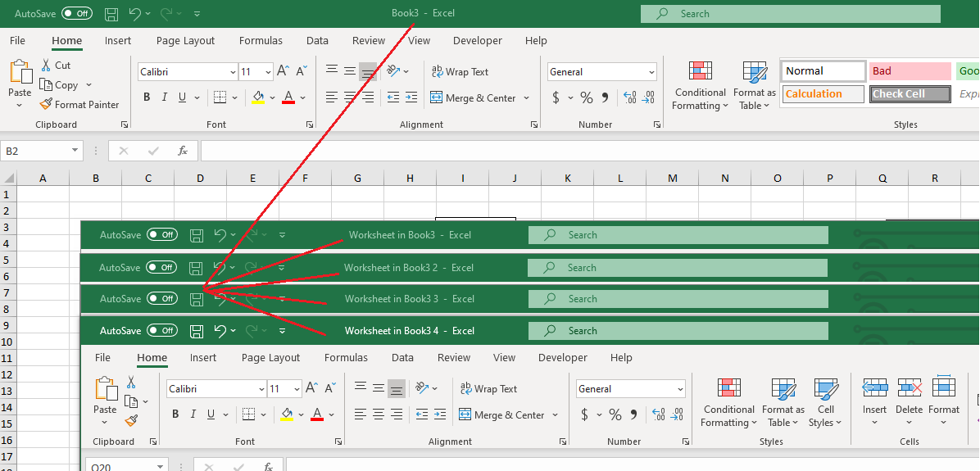Click Save icon in Worksheet in Book3 4 window
Image resolution: width=980 pixels, height=471 pixels.
[197, 330]
